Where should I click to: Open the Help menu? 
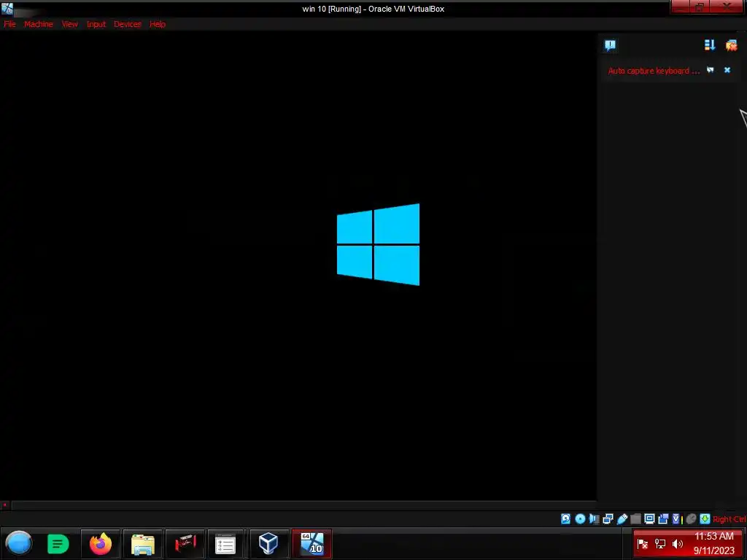[x=158, y=24]
